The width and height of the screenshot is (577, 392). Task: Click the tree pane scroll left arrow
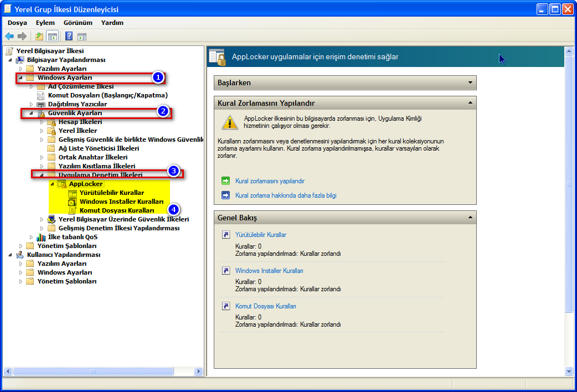tap(7, 371)
